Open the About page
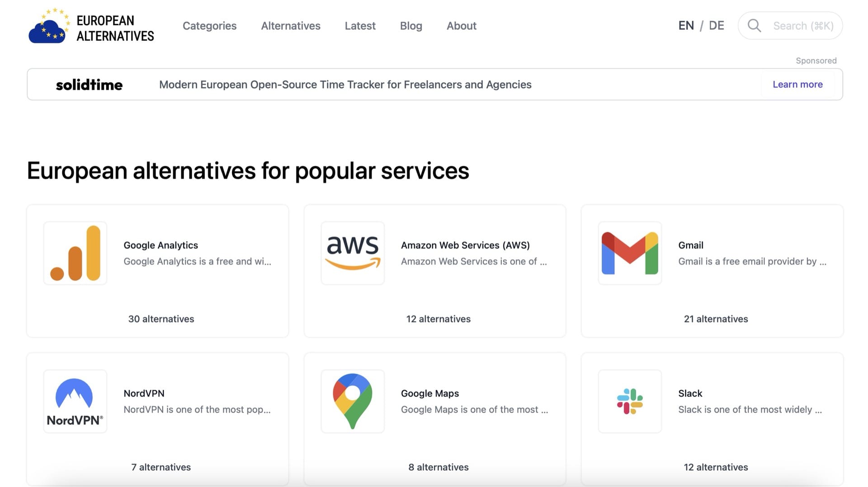 tap(462, 26)
